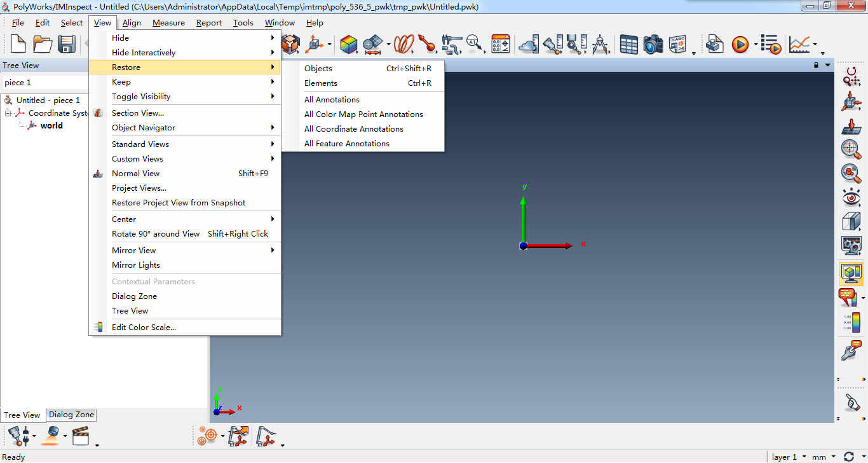The image size is (868, 463).
Task: Open dropdown arrow beside lock icon
Action: click(827, 65)
